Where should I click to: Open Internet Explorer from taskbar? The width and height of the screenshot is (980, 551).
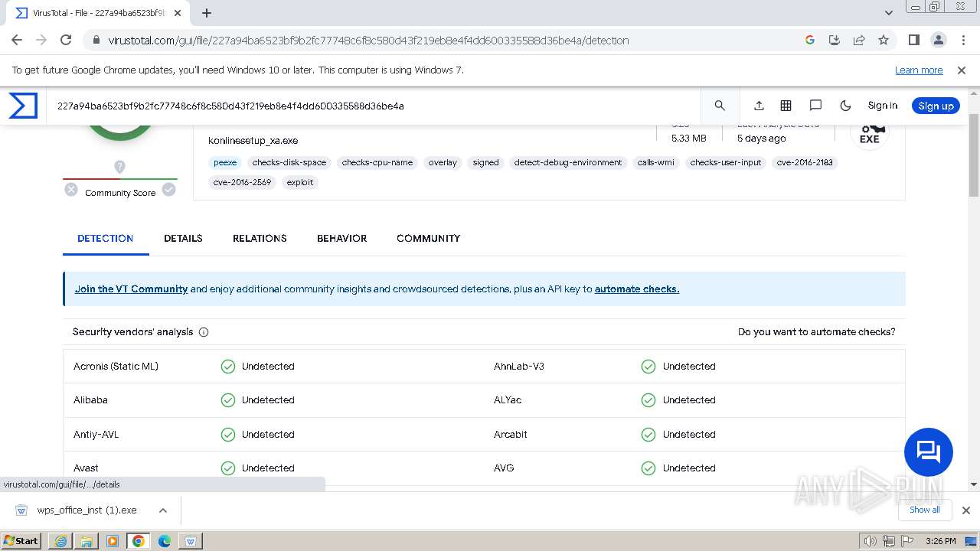click(60, 541)
